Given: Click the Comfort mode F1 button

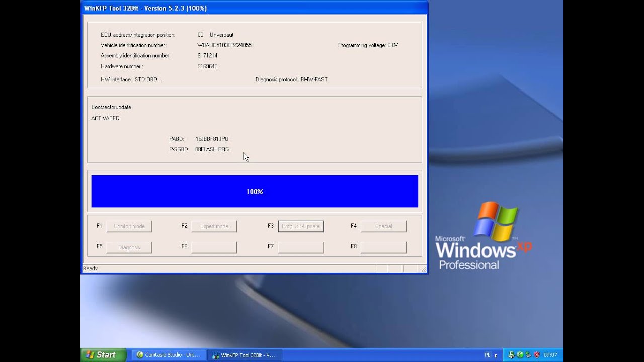Looking at the screenshot, I should [129, 226].
